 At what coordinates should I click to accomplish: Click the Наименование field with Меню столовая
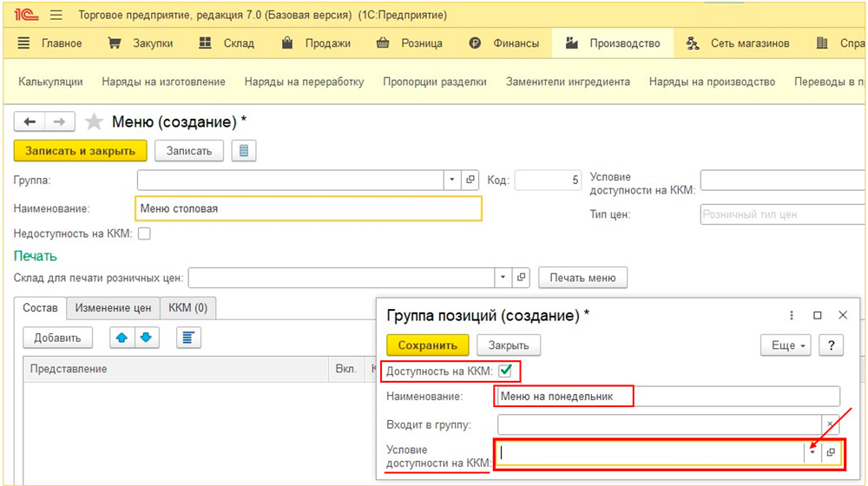[308, 209]
